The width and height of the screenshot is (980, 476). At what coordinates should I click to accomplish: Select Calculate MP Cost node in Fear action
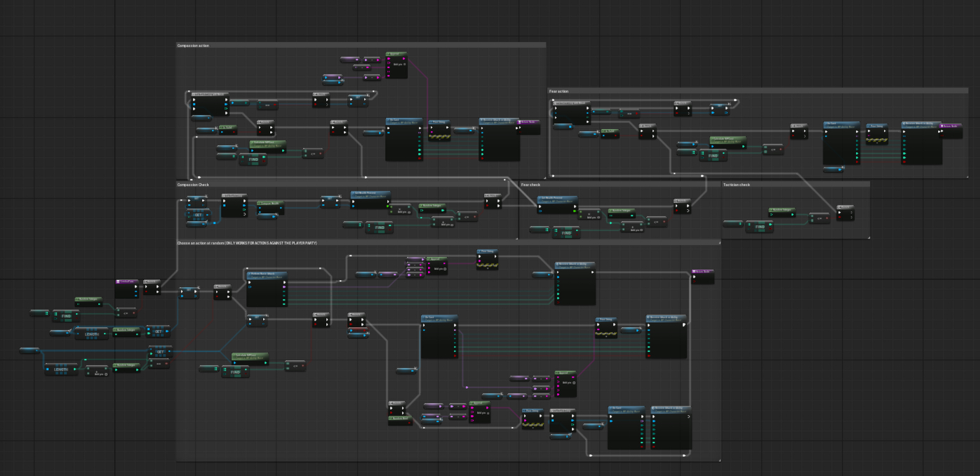tap(727, 139)
